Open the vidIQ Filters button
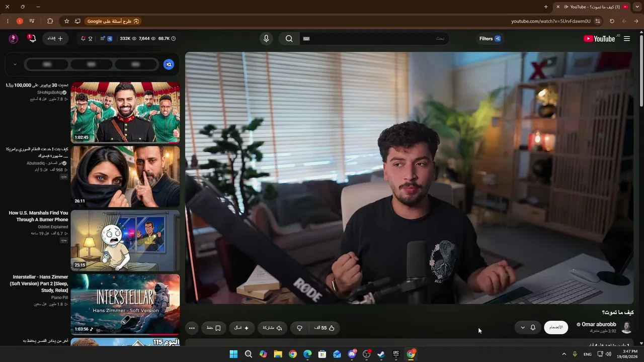The height and width of the screenshot is (362, 644). click(490, 39)
